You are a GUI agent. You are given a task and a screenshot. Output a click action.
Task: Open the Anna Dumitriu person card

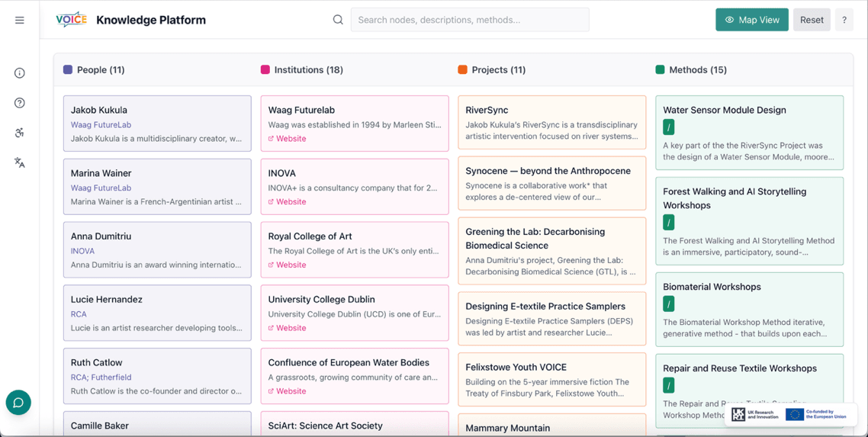coord(157,249)
